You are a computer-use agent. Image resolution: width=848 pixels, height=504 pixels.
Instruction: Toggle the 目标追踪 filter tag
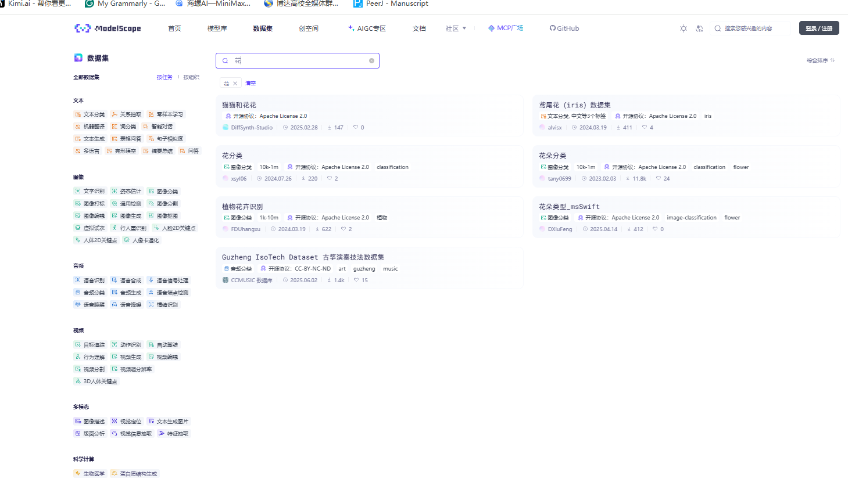[89, 344]
